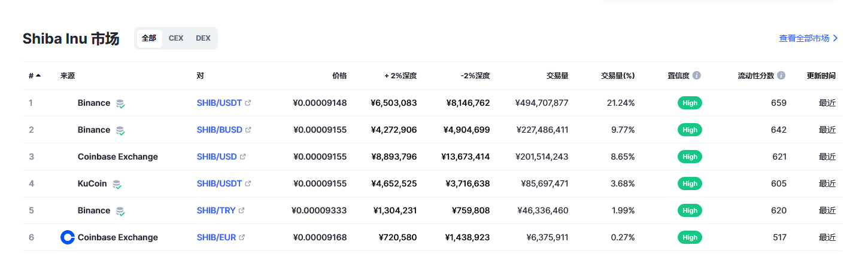868x257 pixels.
Task: Click the verified icon beside KuCoin
Action: 117,184
